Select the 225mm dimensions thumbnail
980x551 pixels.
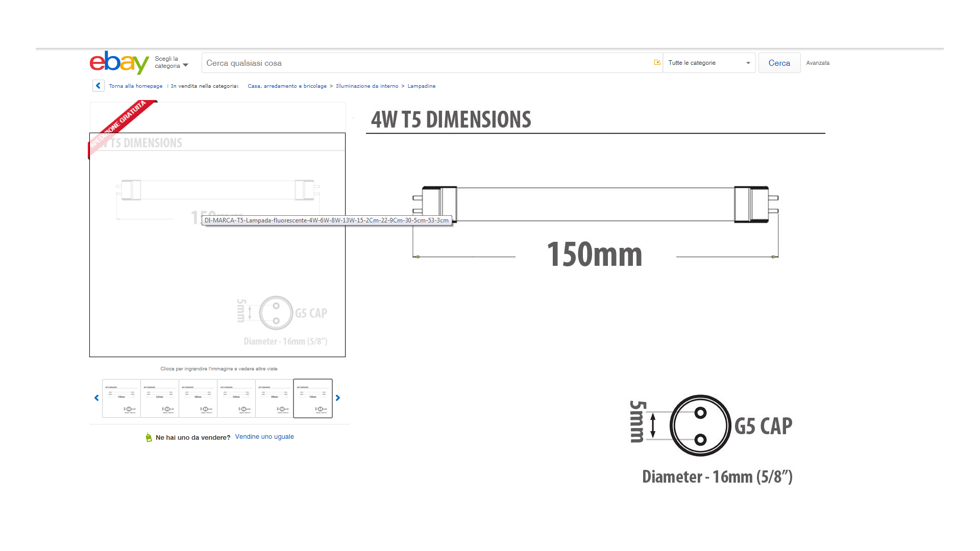click(160, 398)
